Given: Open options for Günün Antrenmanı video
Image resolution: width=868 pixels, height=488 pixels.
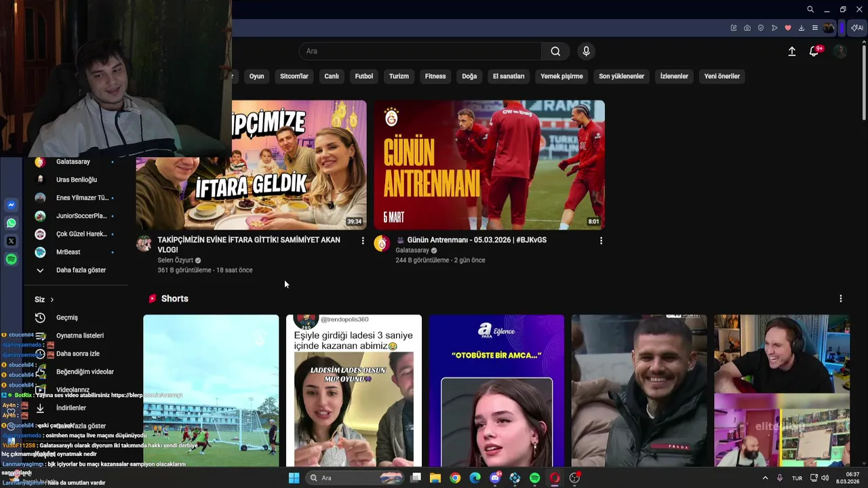Looking at the screenshot, I should 601,241.
